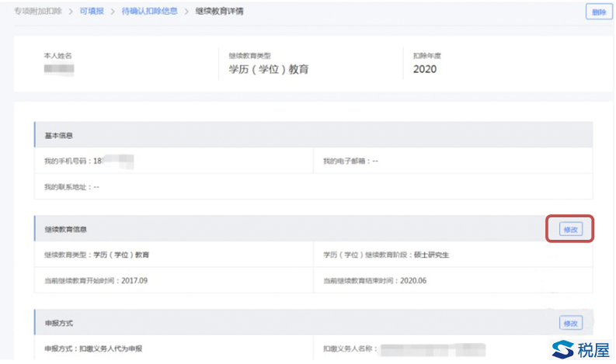Click the chevron before 继续教育详情
Screen dimensions: 616x364
click(x=187, y=11)
